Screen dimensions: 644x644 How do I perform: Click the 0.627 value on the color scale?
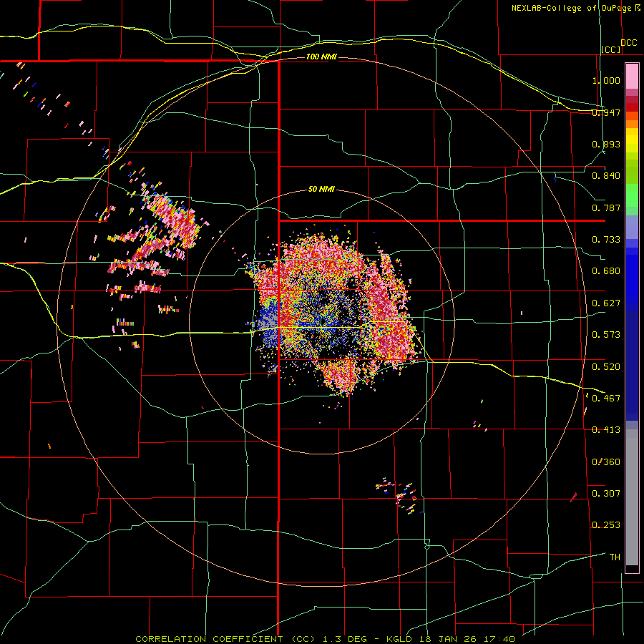pyautogui.click(x=606, y=303)
